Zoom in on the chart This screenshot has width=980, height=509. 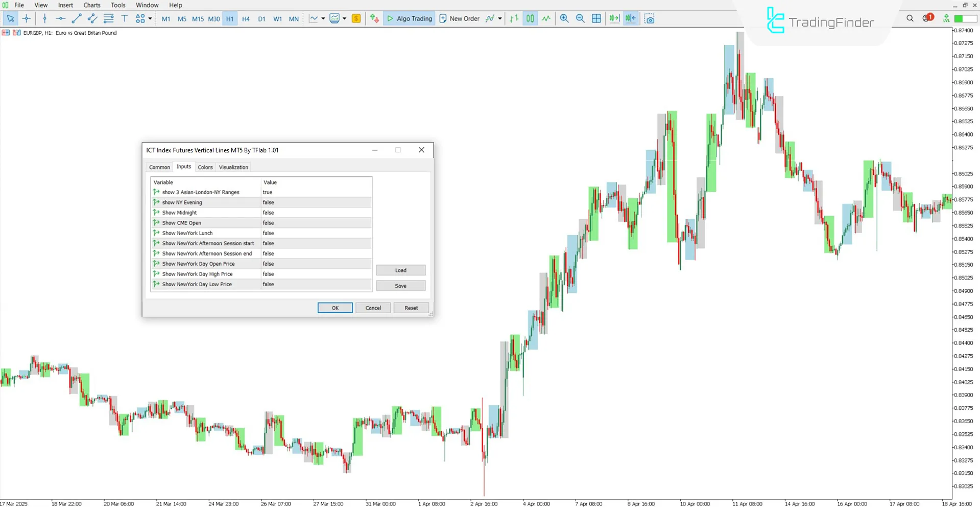pyautogui.click(x=564, y=18)
